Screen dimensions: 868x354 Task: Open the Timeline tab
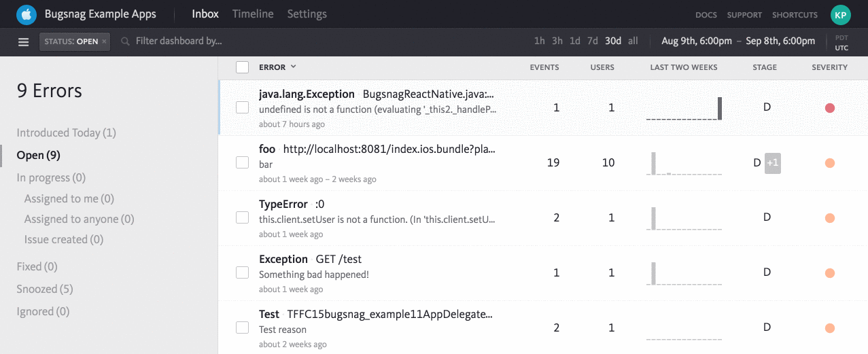click(x=253, y=14)
